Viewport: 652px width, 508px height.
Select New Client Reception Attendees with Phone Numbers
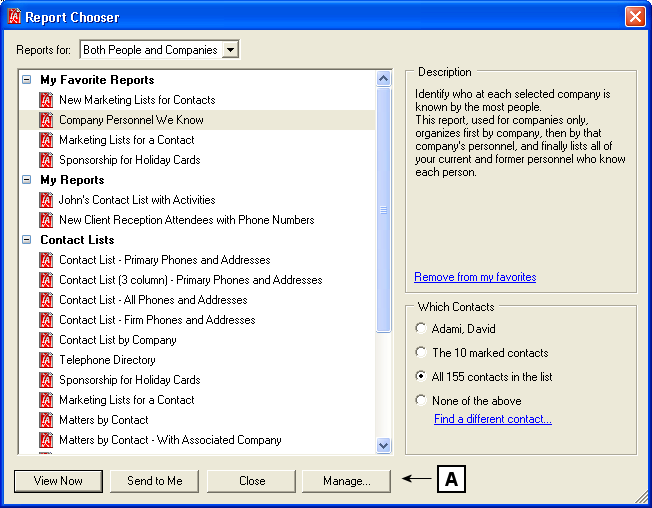(x=187, y=220)
